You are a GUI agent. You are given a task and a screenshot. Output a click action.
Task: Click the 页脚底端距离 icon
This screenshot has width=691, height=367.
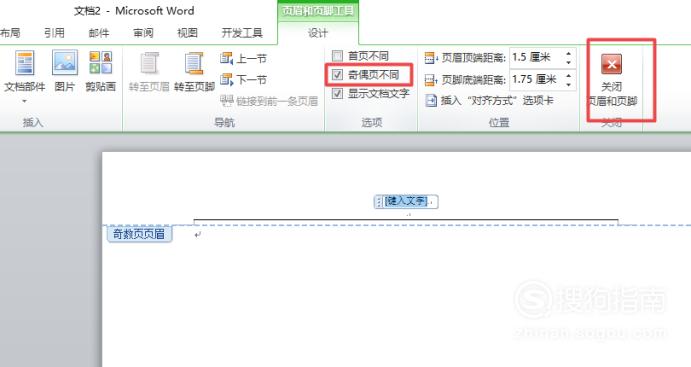[431, 80]
